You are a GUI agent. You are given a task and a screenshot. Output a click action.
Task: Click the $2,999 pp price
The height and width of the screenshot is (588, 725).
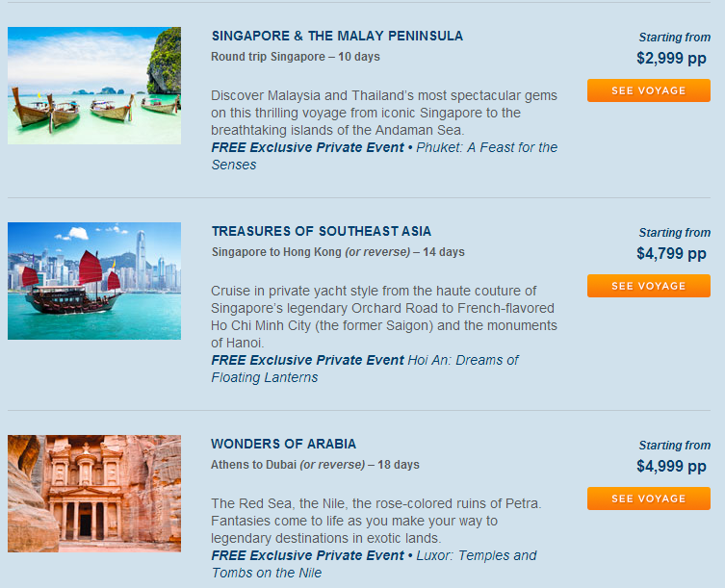point(671,59)
